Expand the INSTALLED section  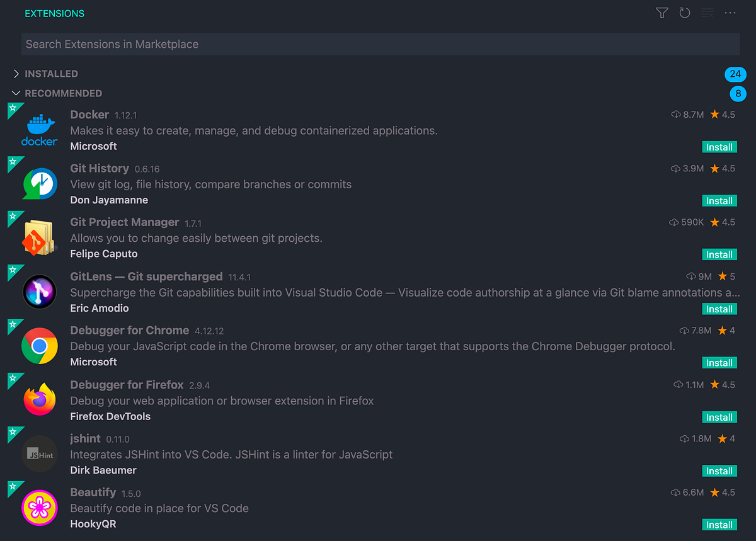tap(51, 74)
